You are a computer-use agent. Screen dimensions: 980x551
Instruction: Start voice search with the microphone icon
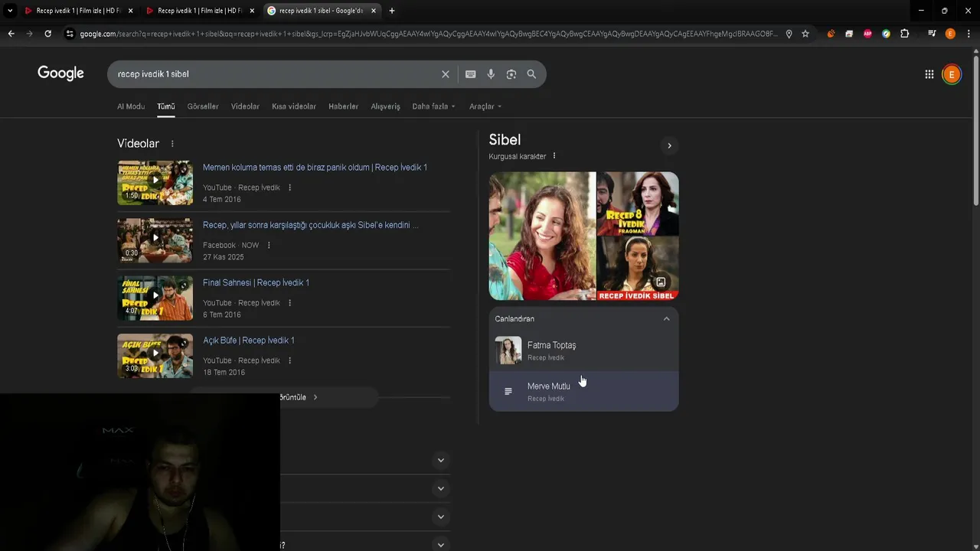click(491, 74)
